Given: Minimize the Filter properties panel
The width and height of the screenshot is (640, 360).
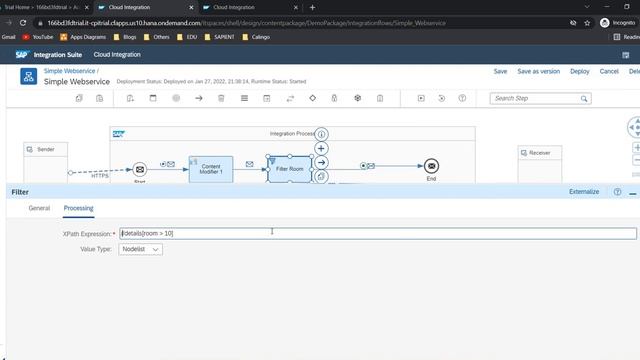Looking at the screenshot, I should pos(633,193).
